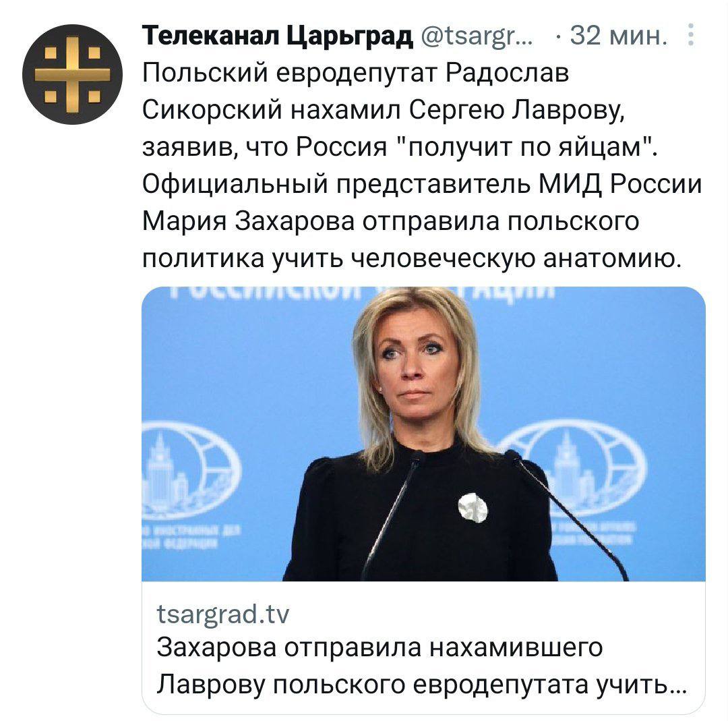This screenshot has width=728, height=721.
Task: Click the words Мария Захарова in tweet
Action: (x=248, y=221)
